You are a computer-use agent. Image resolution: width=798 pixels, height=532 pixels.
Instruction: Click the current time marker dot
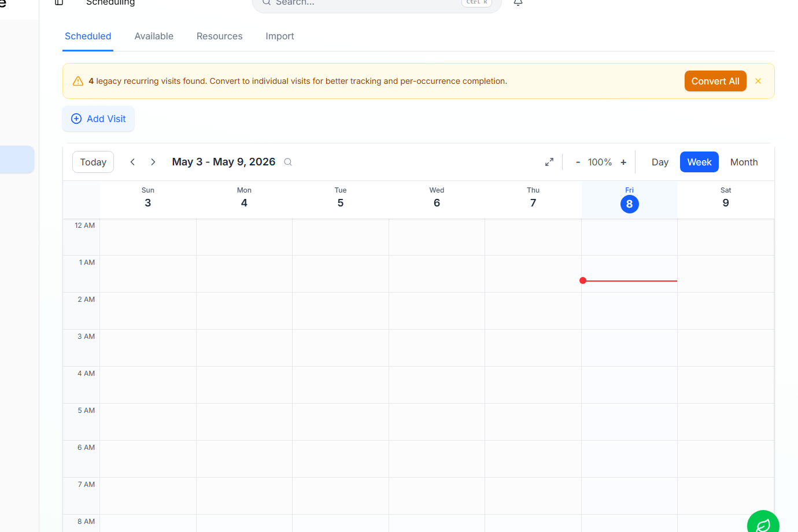coord(583,280)
